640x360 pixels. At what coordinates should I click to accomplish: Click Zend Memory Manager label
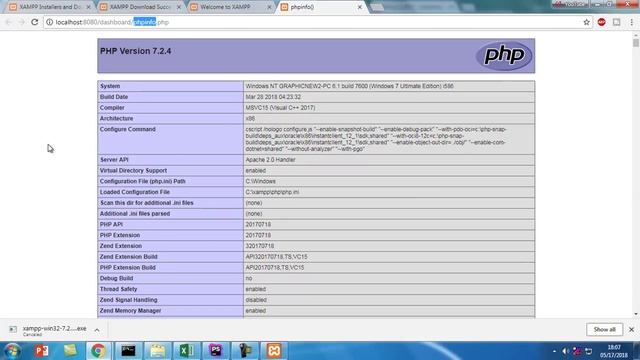[x=130, y=311]
